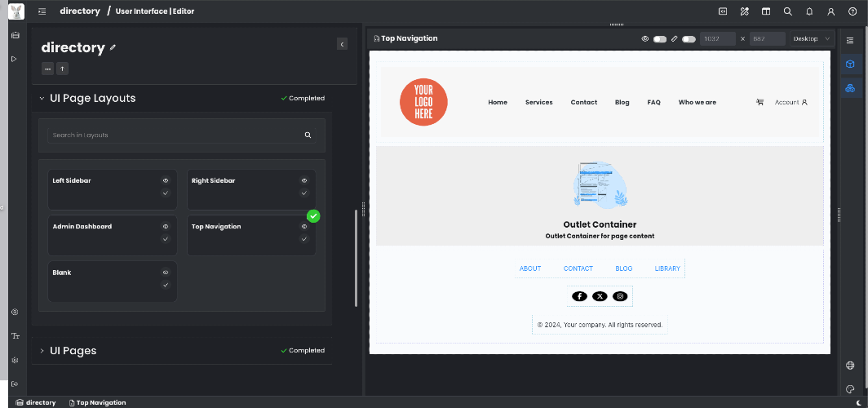This screenshot has height=408, width=868.
Task: Toggle the preview visibility switch
Action: pyautogui.click(x=660, y=38)
